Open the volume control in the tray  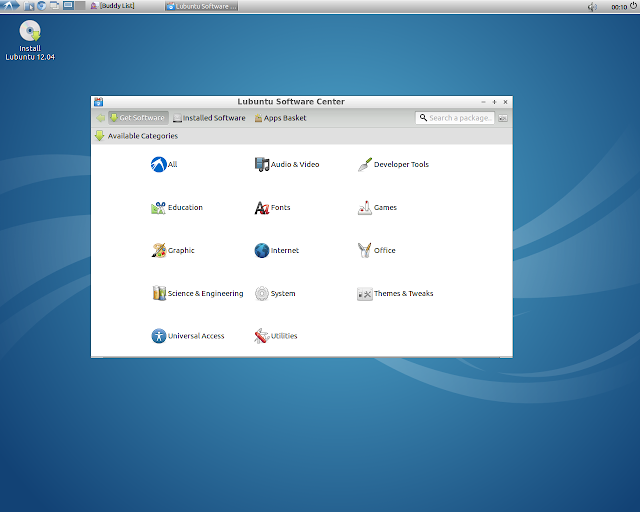click(592, 7)
